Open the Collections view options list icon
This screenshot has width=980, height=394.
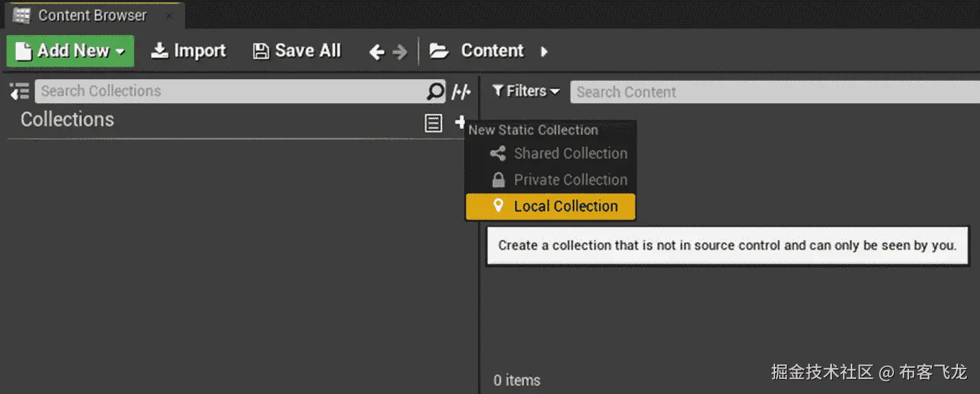point(433,123)
